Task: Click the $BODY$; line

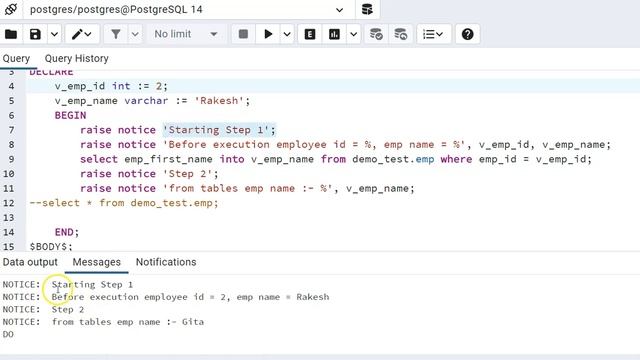Action: [51, 247]
